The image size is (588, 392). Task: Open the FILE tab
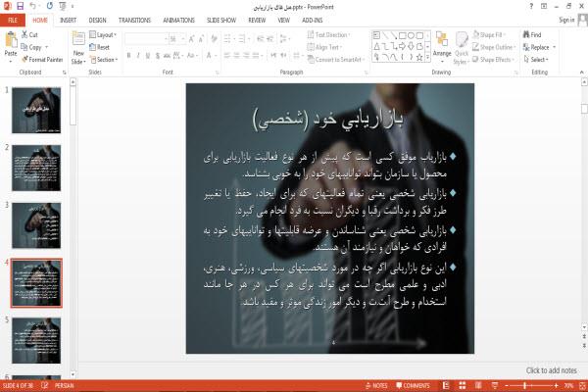[x=13, y=21]
